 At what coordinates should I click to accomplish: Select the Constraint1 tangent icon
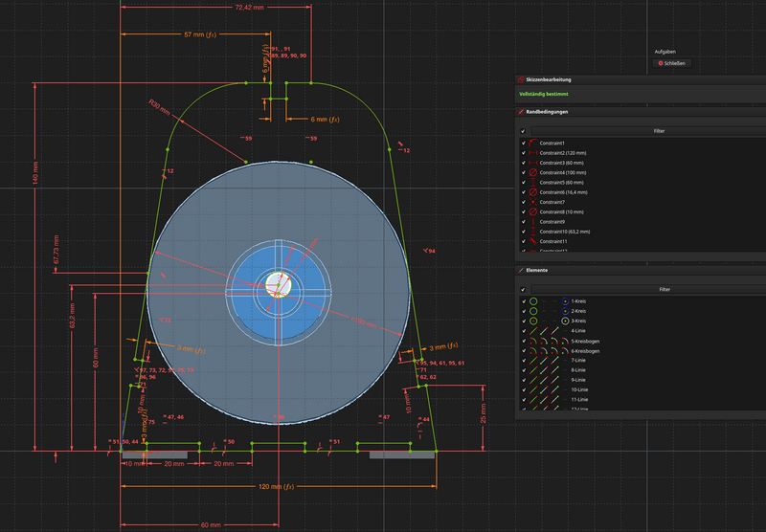tap(533, 143)
